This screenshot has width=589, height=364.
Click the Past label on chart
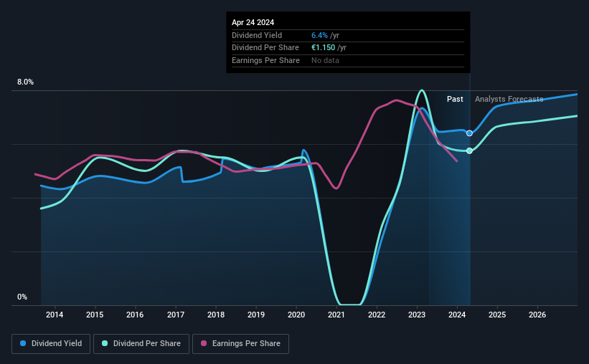click(x=455, y=99)
